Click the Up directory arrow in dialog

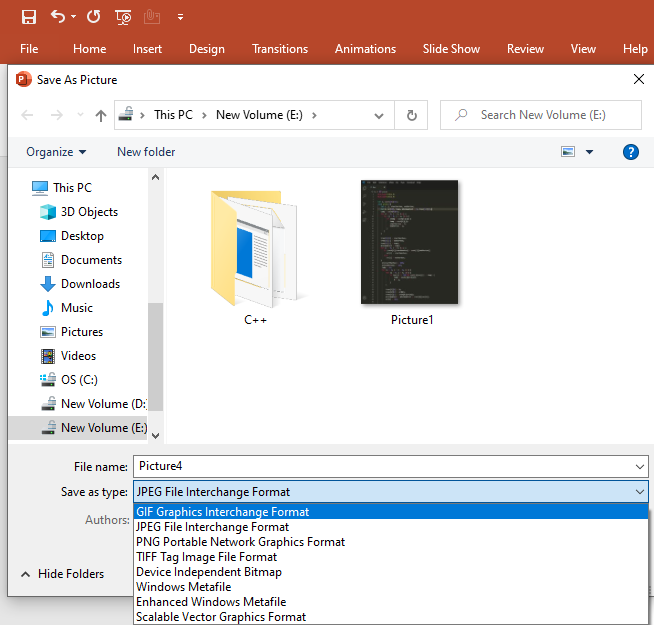pyautogui.click(x=101, y=115)
